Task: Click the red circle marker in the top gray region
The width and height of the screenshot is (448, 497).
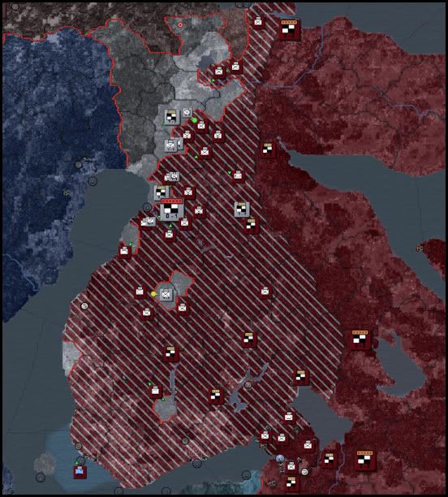Action: click(x=181, y=24)
